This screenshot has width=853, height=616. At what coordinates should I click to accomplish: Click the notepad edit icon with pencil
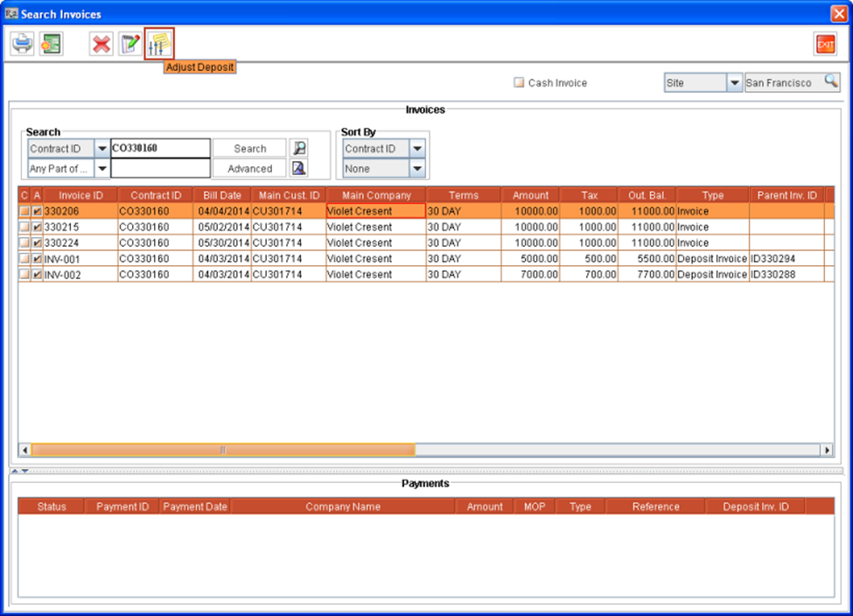(x=130, y=44)
